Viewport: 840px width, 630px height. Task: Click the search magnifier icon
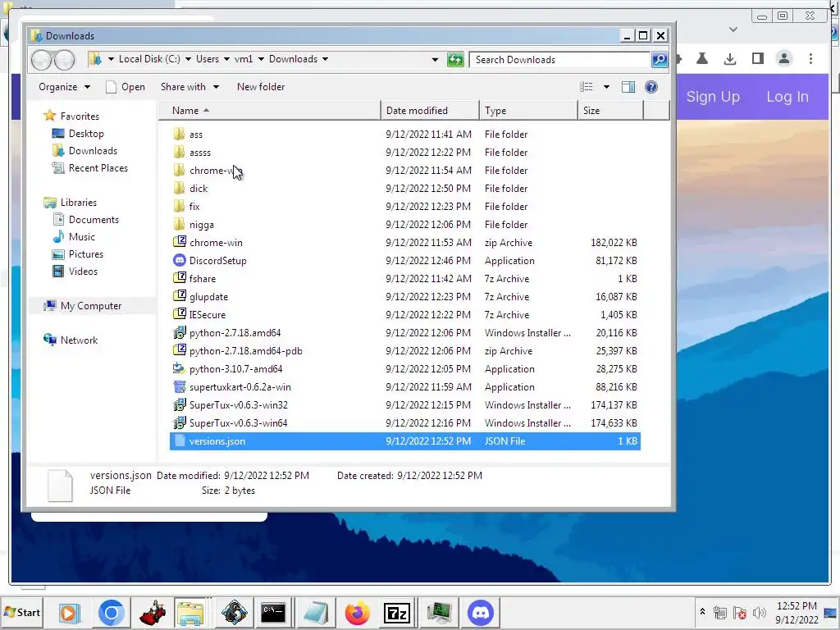point(660,59)
